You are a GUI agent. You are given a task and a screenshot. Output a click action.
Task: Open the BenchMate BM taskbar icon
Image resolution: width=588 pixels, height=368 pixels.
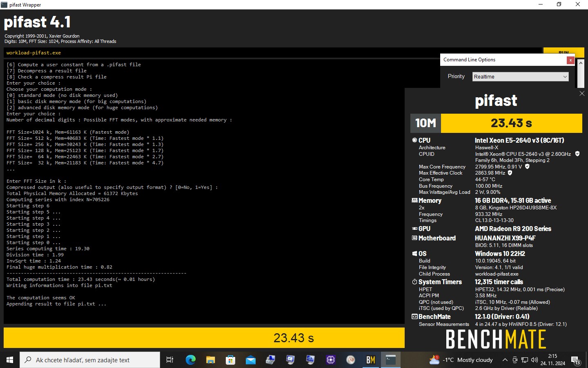(x=371, y=360)
